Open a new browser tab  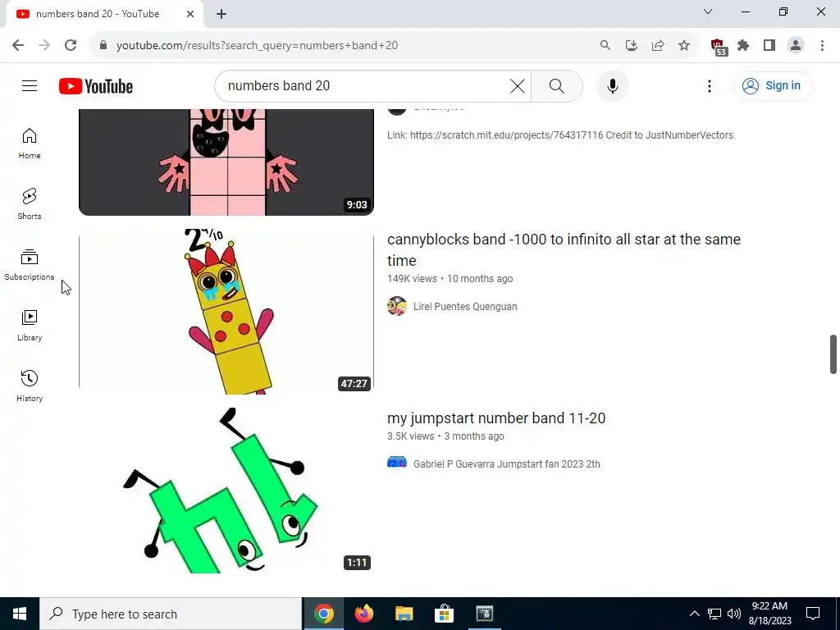221,14
